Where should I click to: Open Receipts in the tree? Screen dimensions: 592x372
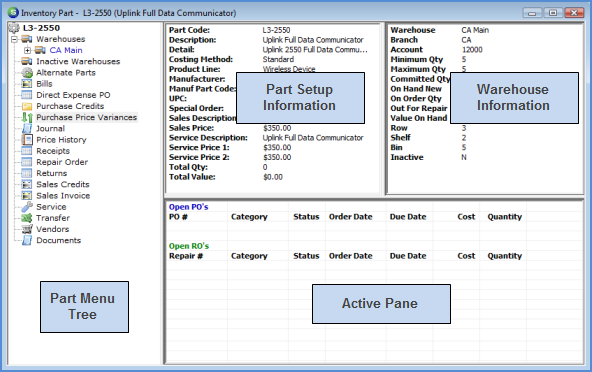pyautogui.click(x=53, y=151)
